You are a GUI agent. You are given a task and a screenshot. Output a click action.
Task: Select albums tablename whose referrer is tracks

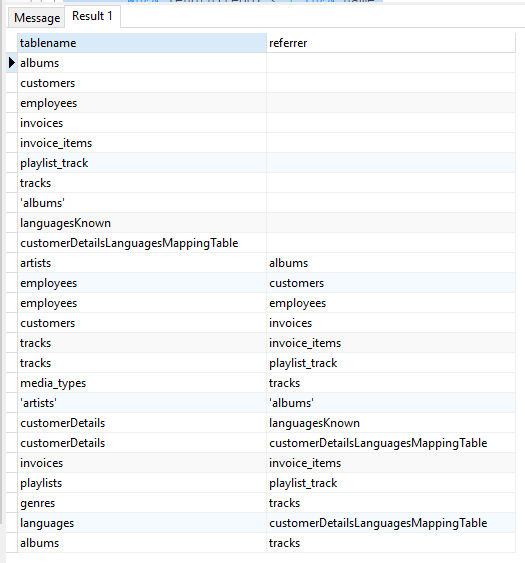pyautogui.click(x=142, y=543)
